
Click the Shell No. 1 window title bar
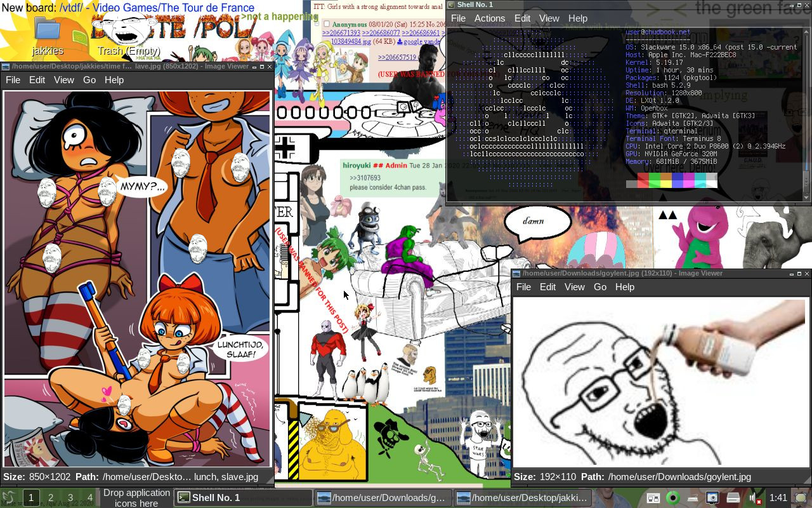point(628,5)
